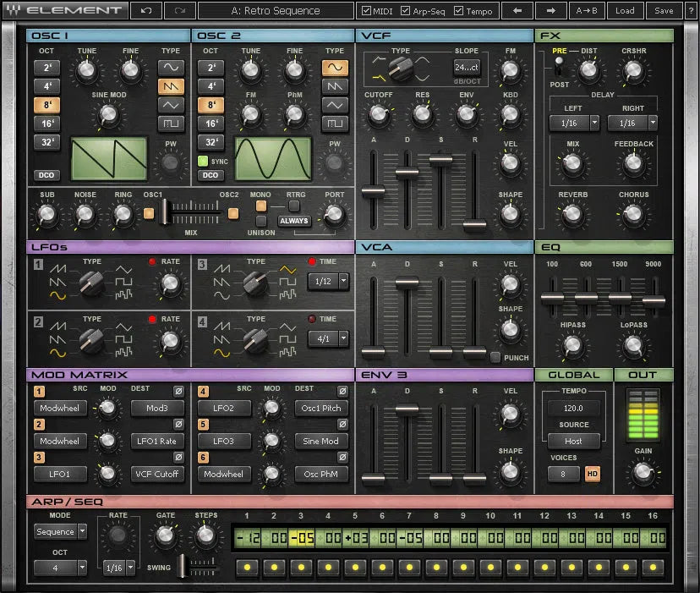Open the LFO 4 time dropdown showing 4/1
This screenshot has width=700, height=593.
pyautogui.click(x=328, y=338)
